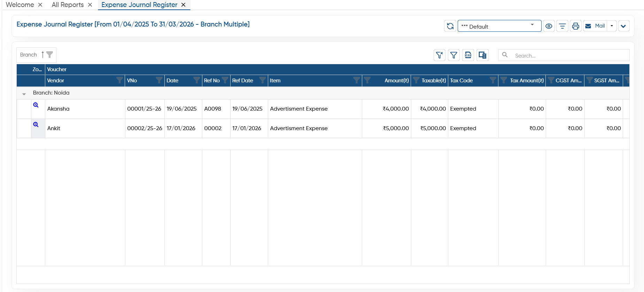Zoom into Akansha voucher row
The image size is (644, 292).
coord(36,105)
